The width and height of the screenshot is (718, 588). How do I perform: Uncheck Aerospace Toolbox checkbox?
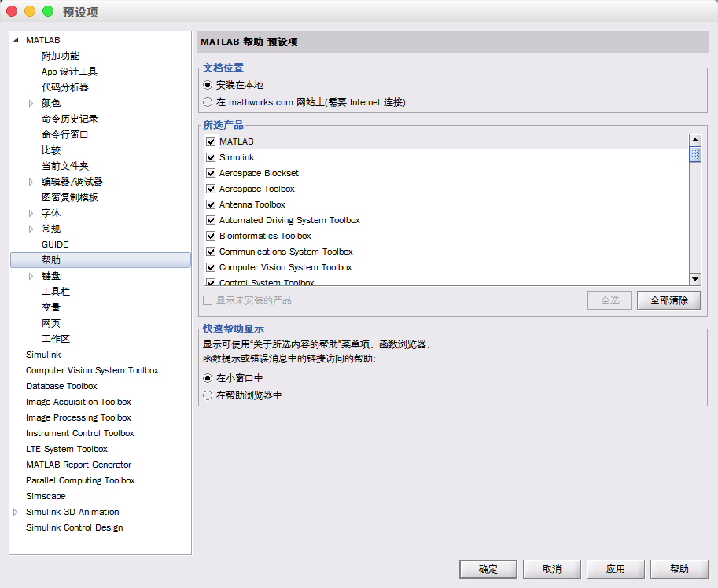point(211,189)
